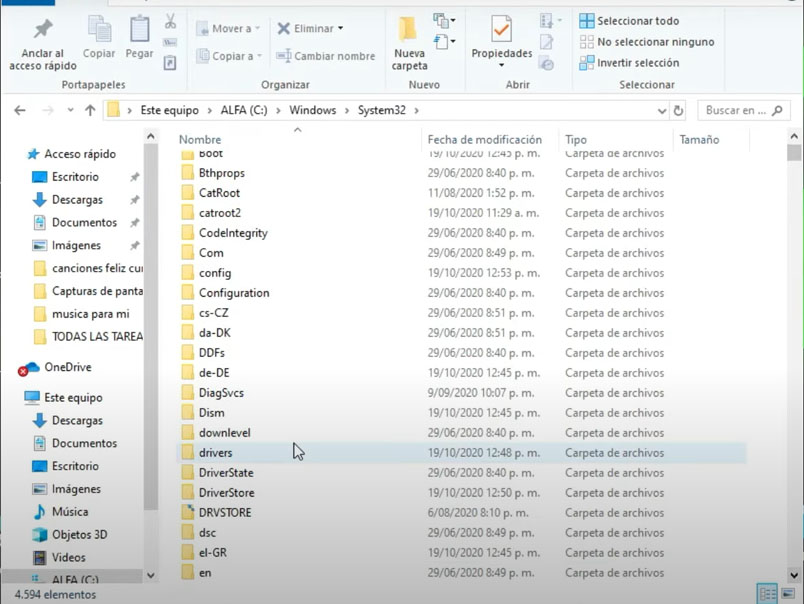Select OneDrive in navigation pane

(68, 367)
